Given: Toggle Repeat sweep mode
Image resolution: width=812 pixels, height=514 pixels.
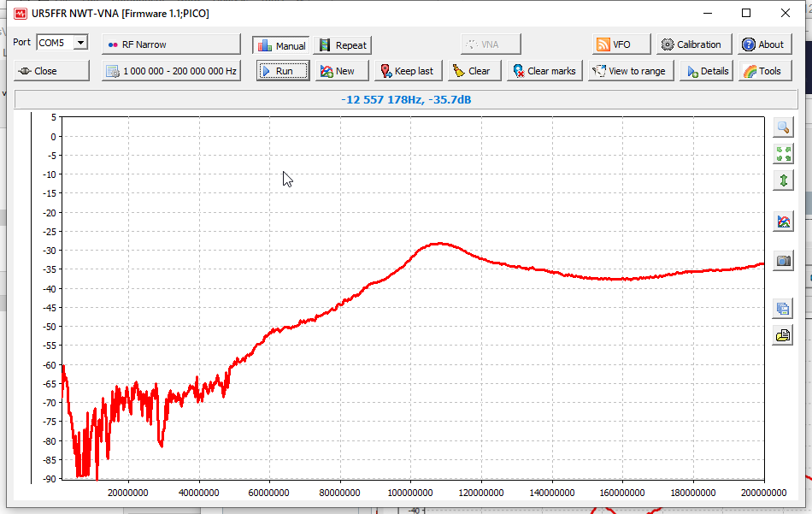Looking at the screenshot, I should pyautogui.click(x=342, y=45).
